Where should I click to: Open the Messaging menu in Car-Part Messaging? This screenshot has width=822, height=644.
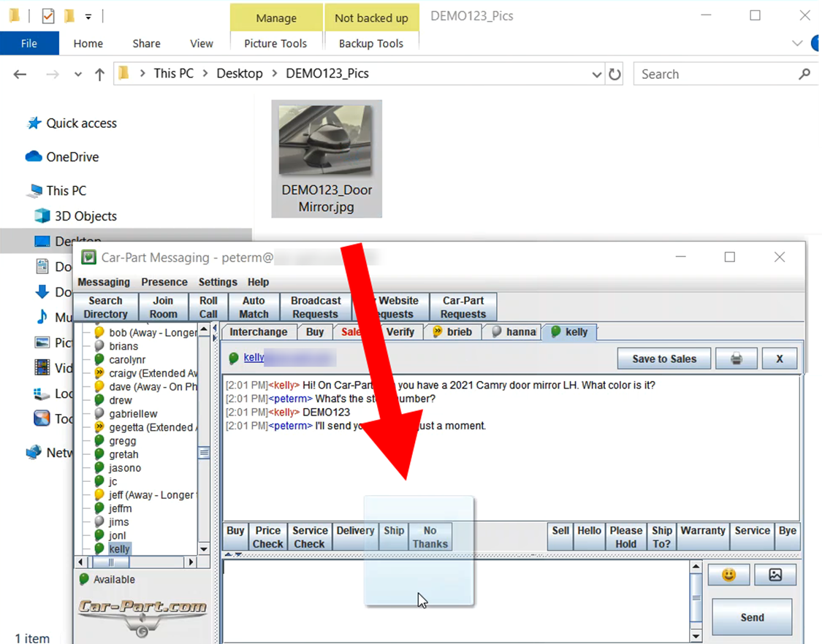click(104, 282)
